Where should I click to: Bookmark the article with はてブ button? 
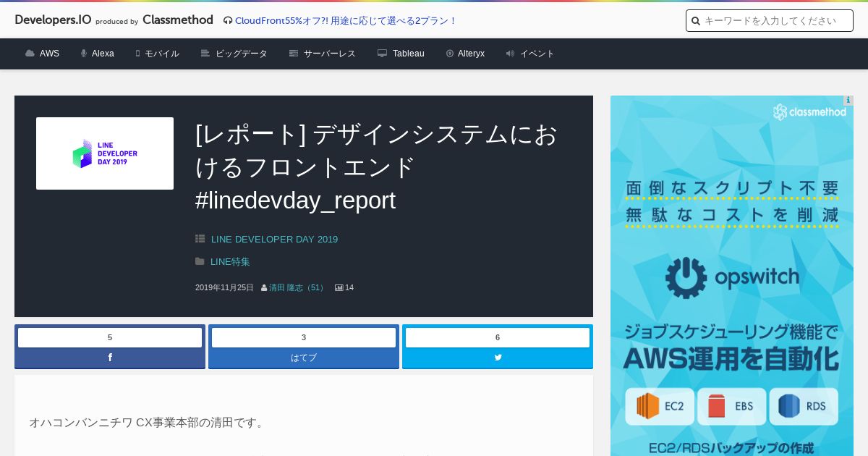(304, 358)
